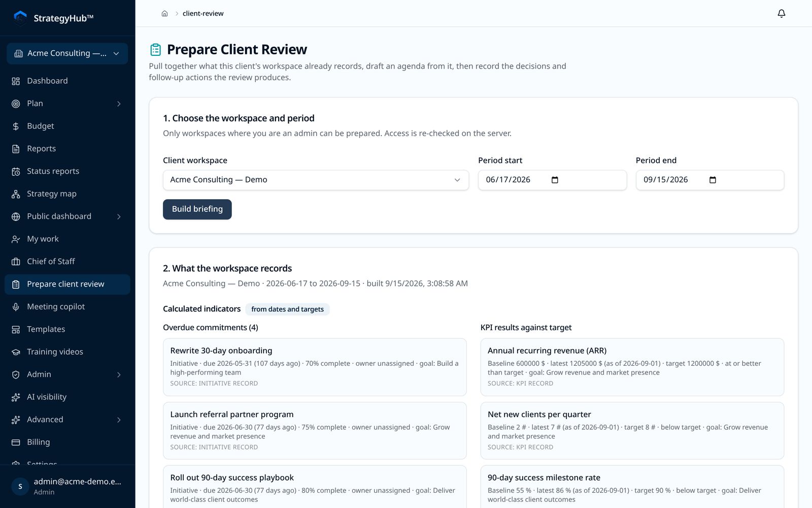Click the Launch referral partner program card
Screen dimensions: 812x508
(x=315, y=431)
